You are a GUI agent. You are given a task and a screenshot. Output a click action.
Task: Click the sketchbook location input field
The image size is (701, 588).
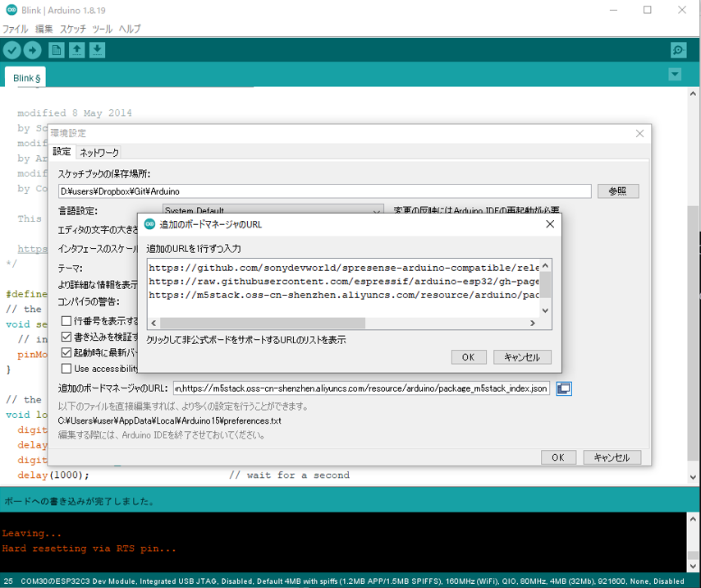324,191
